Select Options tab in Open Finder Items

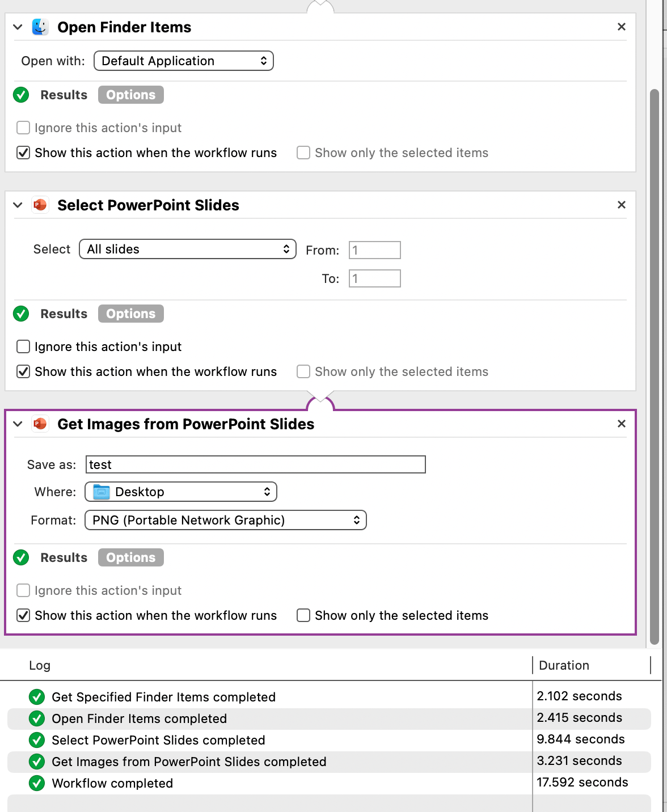coord(131,95)
